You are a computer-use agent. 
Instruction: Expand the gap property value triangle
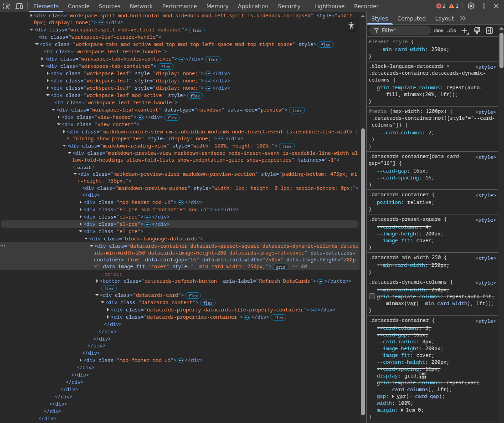pos(393,396)
